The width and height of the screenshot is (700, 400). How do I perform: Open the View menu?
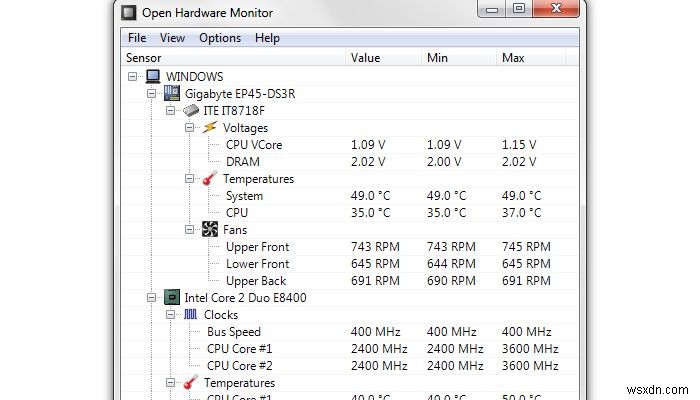172,38
